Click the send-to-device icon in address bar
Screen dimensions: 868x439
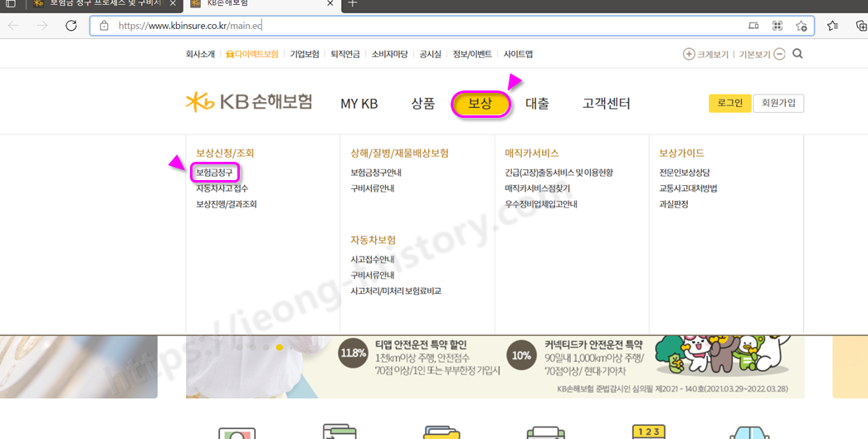[753, 26]
